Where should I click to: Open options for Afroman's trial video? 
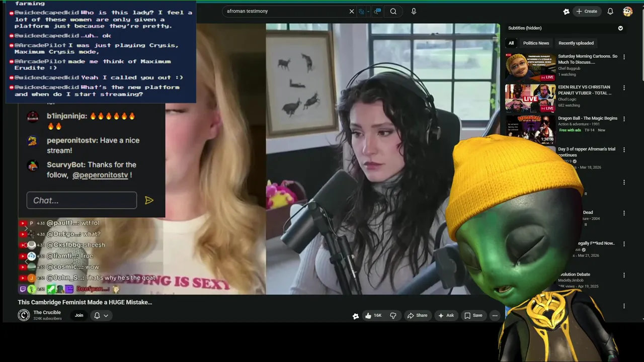pyautogui.click(x=624, y=150)
